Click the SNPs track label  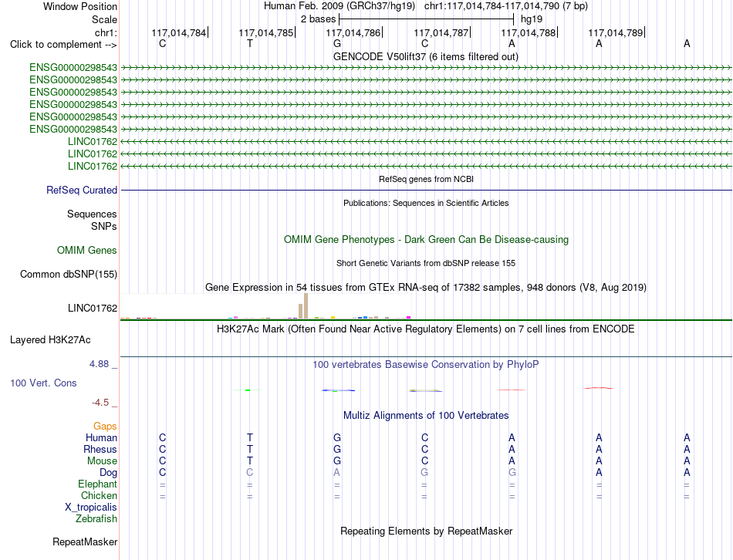(x=104, y=226)
